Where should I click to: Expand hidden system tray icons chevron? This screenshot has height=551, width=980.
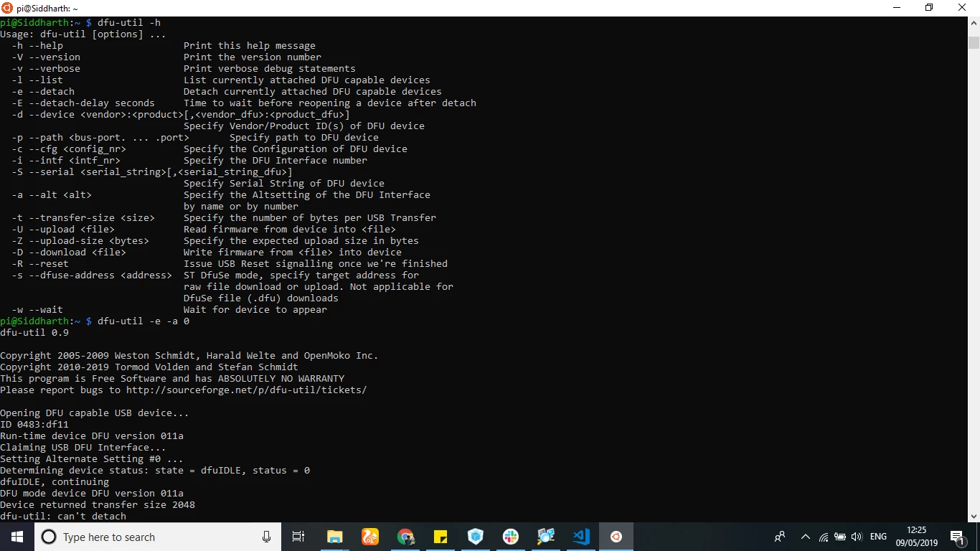coord(805,537)
